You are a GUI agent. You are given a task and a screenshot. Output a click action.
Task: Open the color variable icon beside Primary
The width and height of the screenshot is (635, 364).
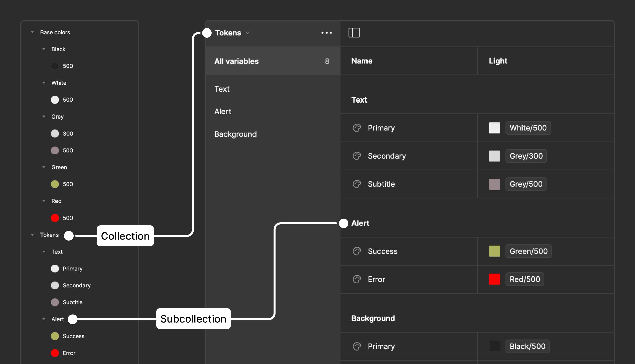pyautogui.click(x=357, y=128)
